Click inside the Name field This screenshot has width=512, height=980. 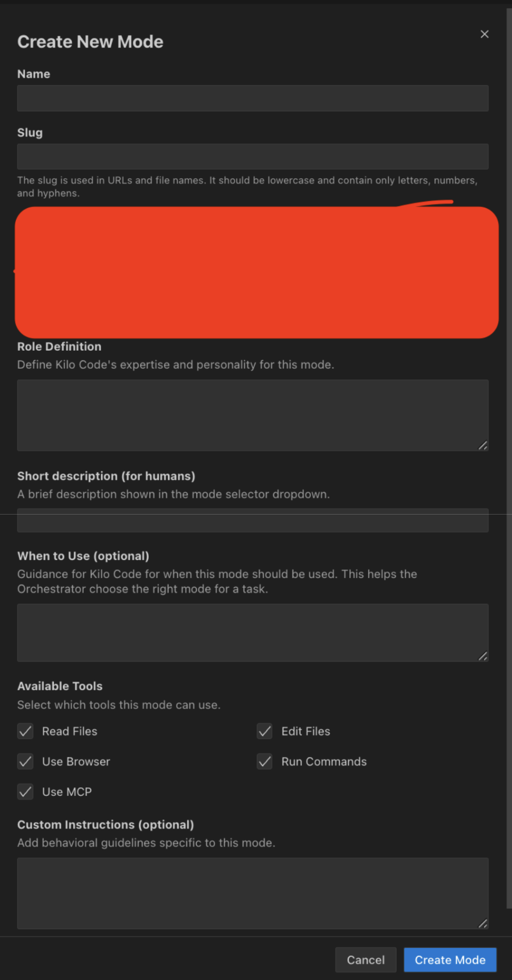click(x=253, y=98)
